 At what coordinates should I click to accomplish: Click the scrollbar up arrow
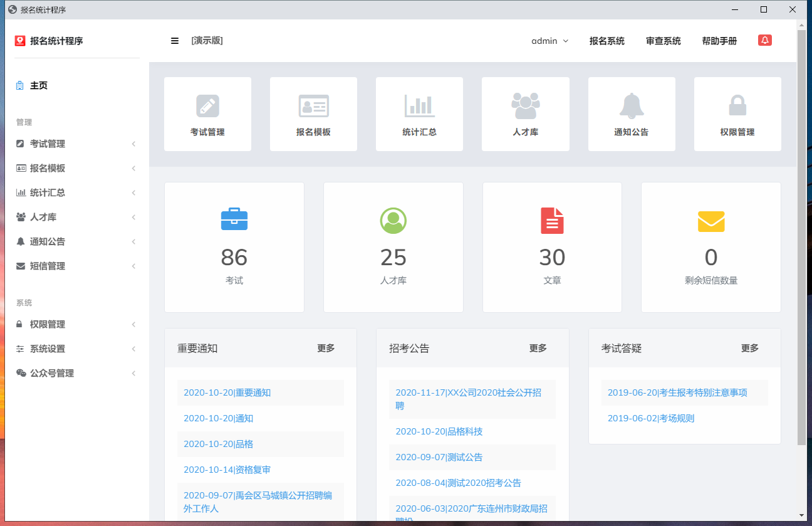click(x=801, y=24)
